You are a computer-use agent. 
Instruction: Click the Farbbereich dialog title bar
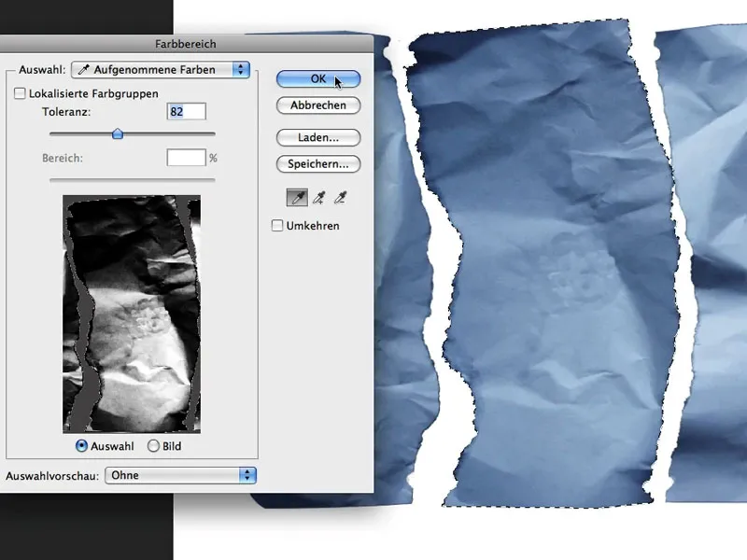[x=187, y=43]
